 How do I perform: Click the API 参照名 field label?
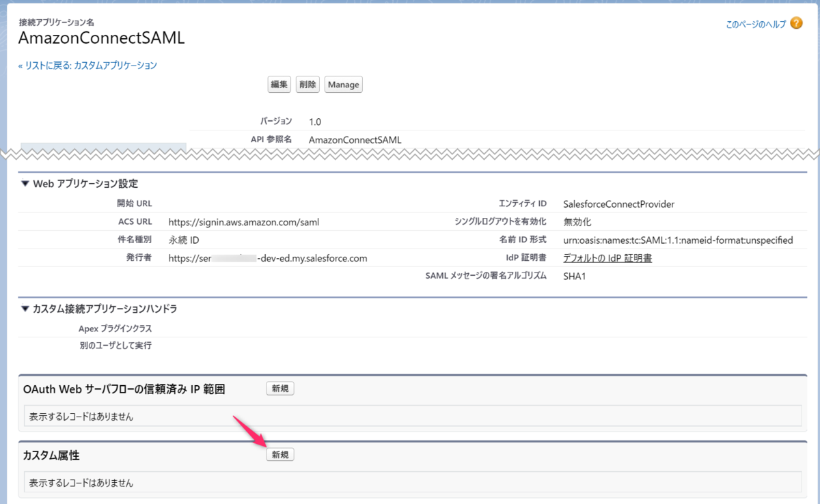(271, 139)
